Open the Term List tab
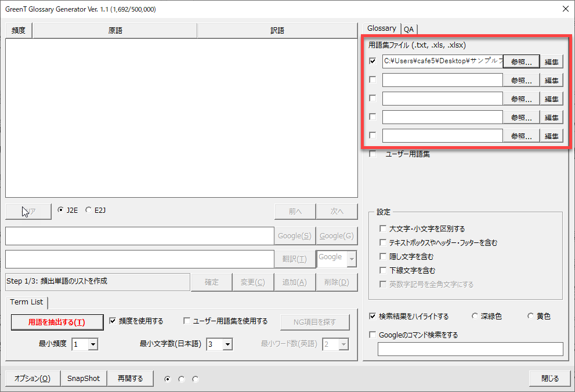 tap(27, 302)
